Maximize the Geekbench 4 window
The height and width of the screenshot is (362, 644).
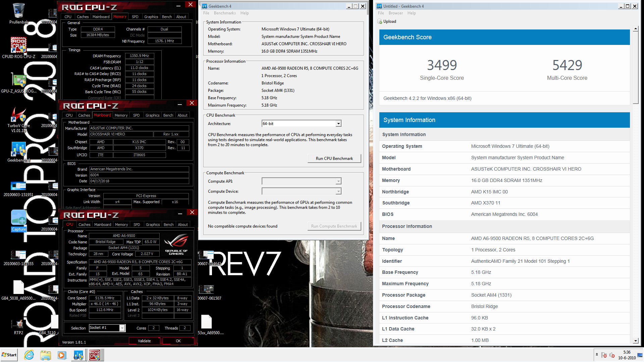point(356,6)
